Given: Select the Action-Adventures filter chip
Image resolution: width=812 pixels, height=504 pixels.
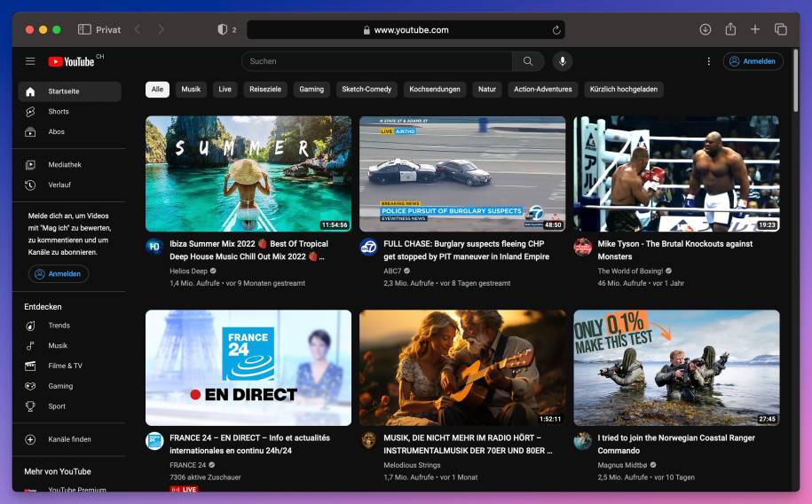Looking at the screenshot, I should [543, 89].
